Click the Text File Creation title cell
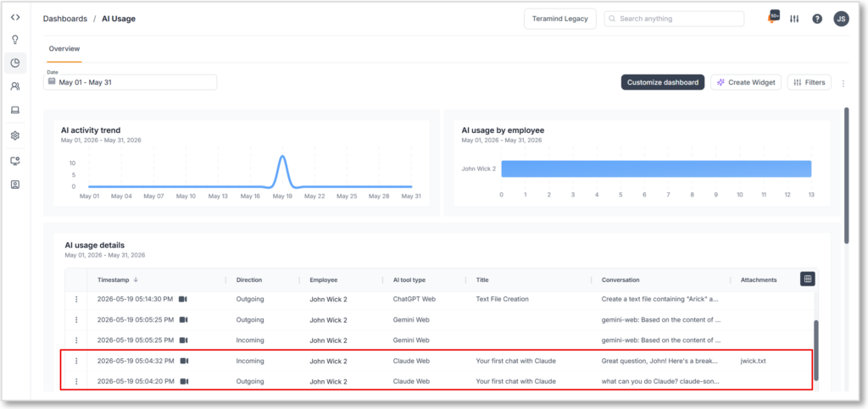The width and height of the screenshot is (868, 409). click(x=502, y=299)
